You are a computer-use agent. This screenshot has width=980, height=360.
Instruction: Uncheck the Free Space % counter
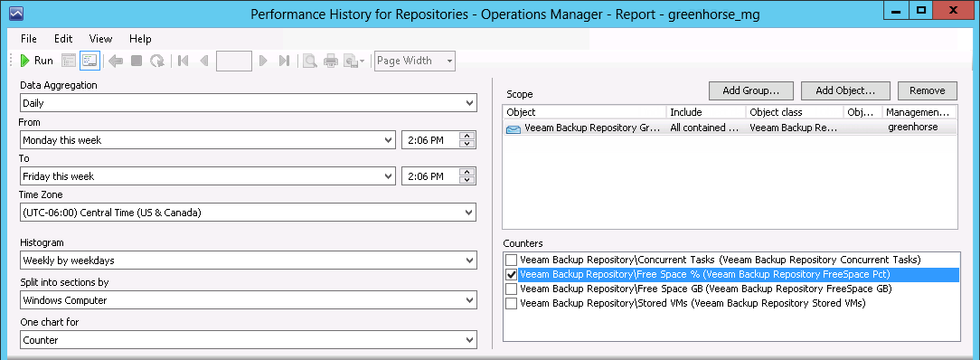pos(512,274)
